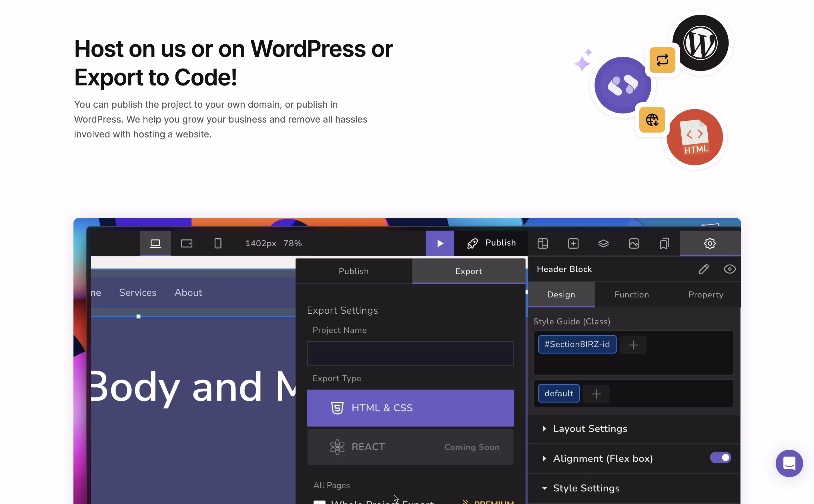Open the layout grid panel icon

543,244
